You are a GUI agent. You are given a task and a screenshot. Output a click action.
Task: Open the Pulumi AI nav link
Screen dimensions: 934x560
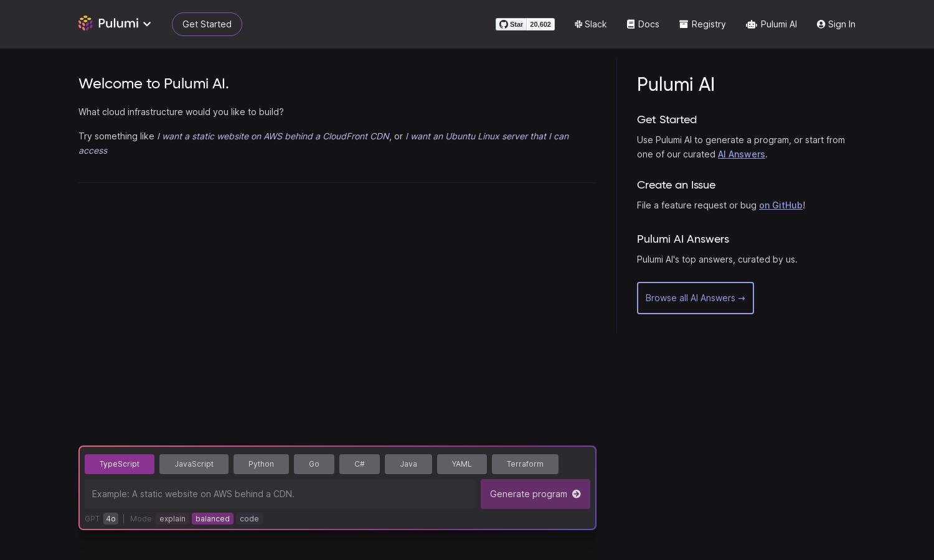pos(771,24)
